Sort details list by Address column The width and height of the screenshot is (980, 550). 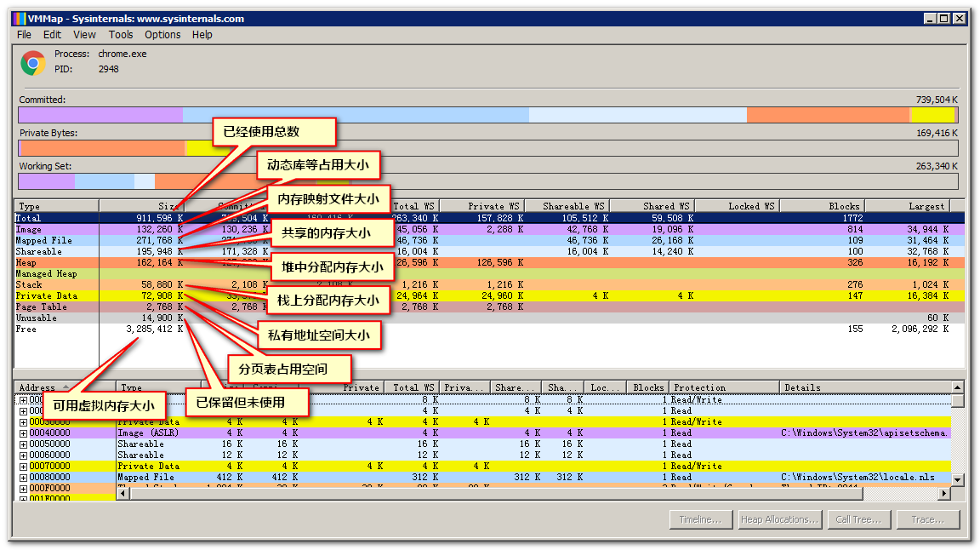65,387
